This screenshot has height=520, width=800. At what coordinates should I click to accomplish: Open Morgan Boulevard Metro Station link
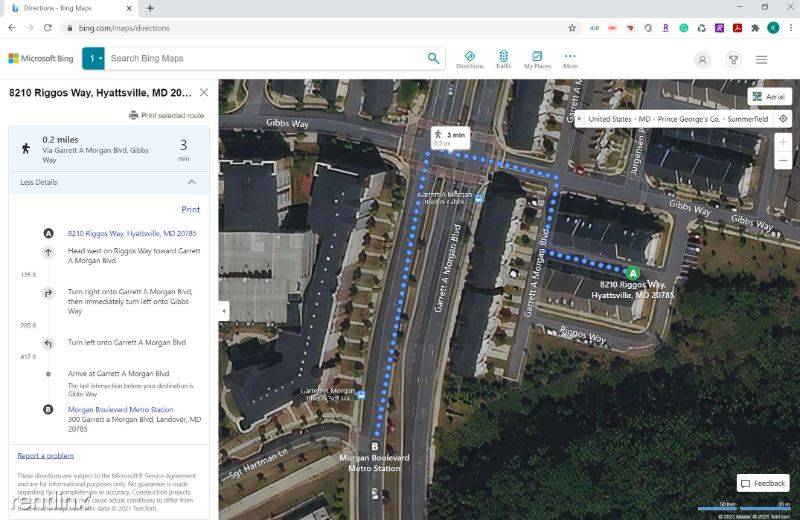pyautogui.click(x=120, y=410)
